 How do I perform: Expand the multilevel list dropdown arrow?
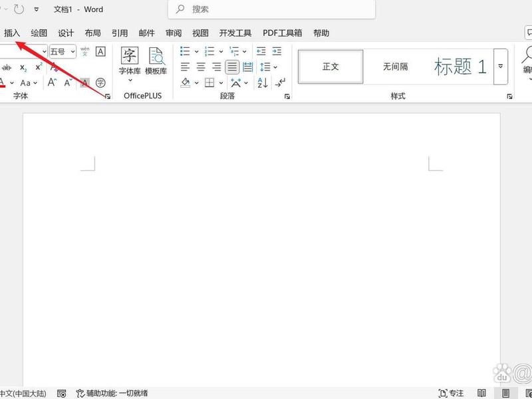point(245,52)
